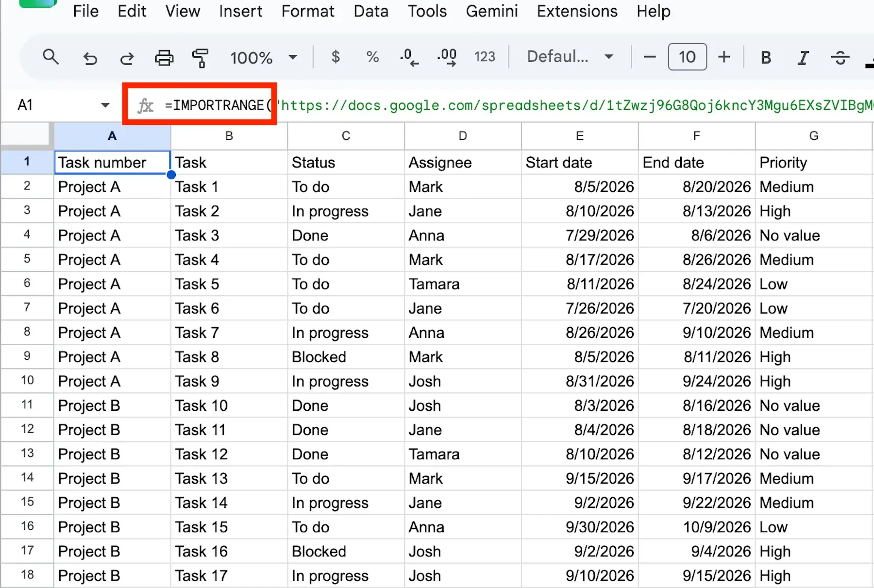Increase decimal places
Viewport: 874px width, 588px height.
447,57
